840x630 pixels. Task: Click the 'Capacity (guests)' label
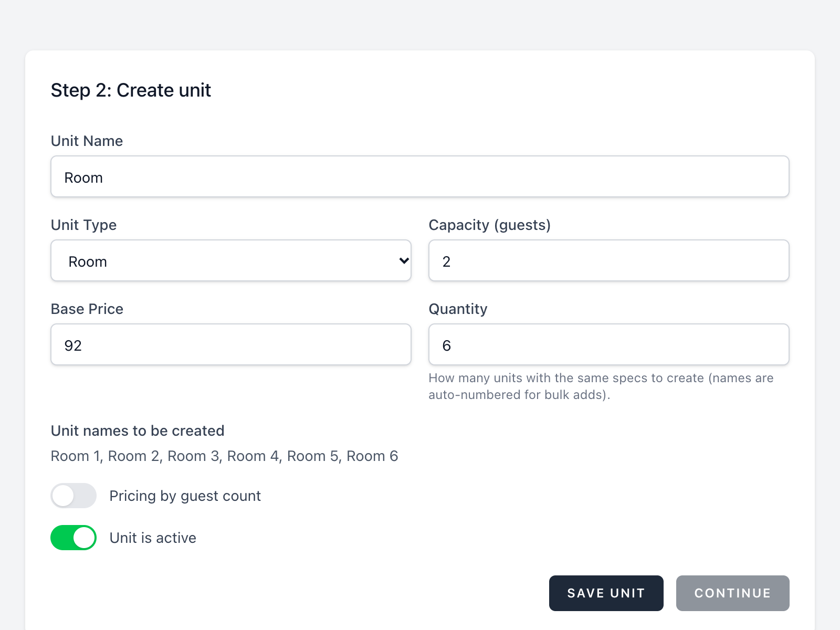(490, 225)
